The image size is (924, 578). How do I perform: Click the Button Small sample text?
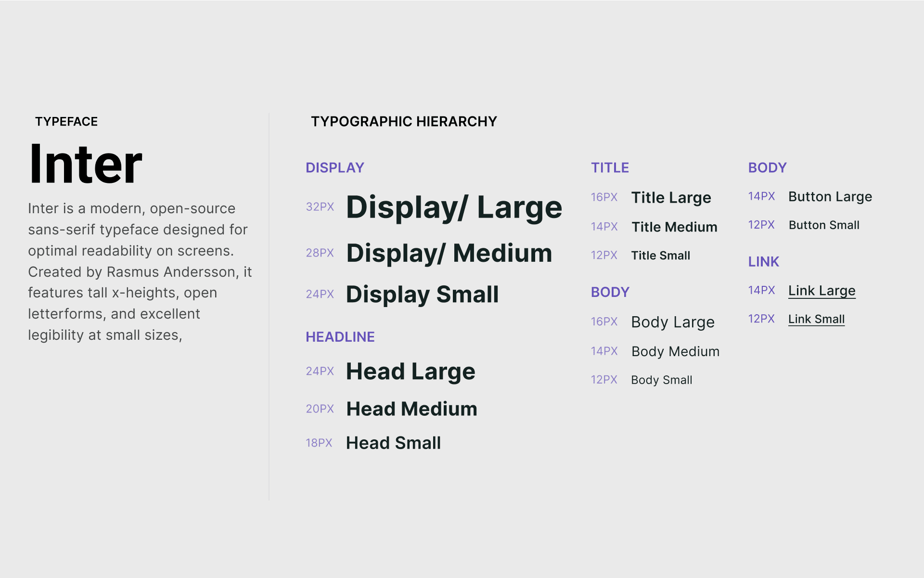pyautogui.click(x=824, y=225)
